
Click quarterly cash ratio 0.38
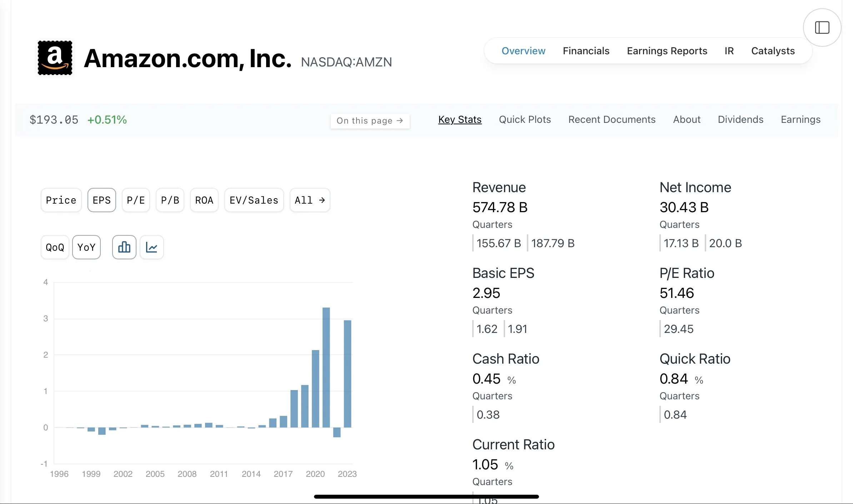point(488,415)
